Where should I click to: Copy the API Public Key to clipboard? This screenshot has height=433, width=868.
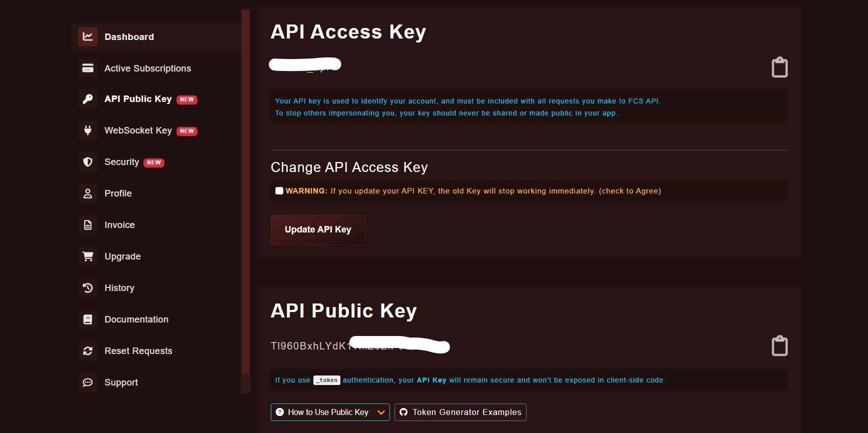[x=779, y=346]
